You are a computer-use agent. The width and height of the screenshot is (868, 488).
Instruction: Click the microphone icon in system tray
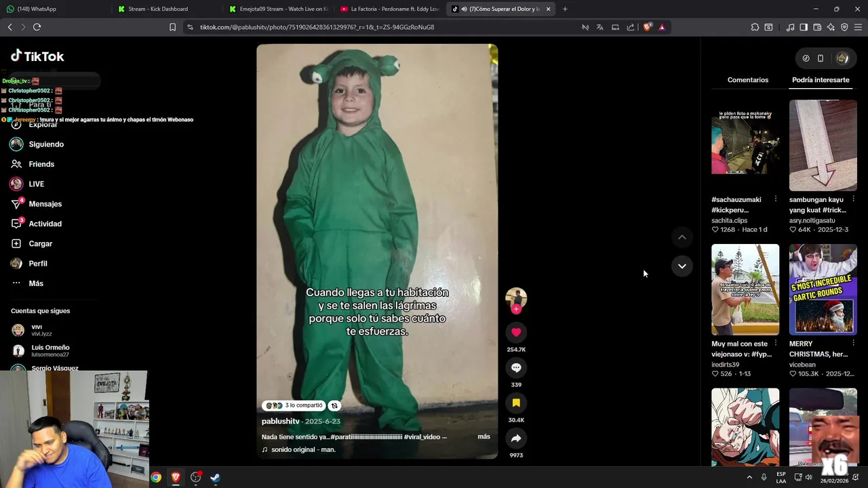click(764, 477)
